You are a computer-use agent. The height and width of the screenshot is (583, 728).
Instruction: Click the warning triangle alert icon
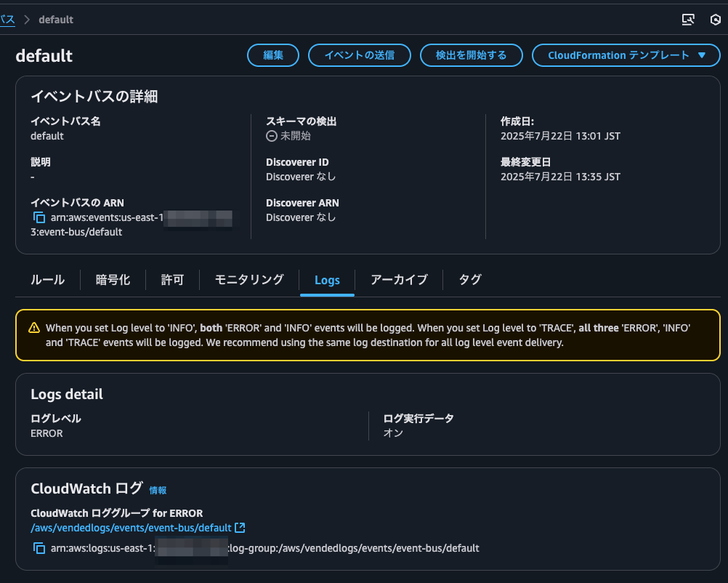34,328
